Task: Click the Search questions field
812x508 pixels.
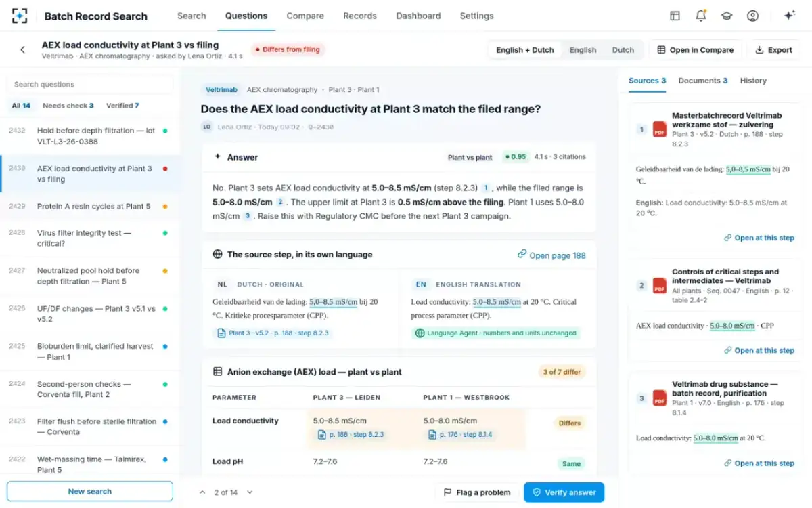Action: pos(90,85)
